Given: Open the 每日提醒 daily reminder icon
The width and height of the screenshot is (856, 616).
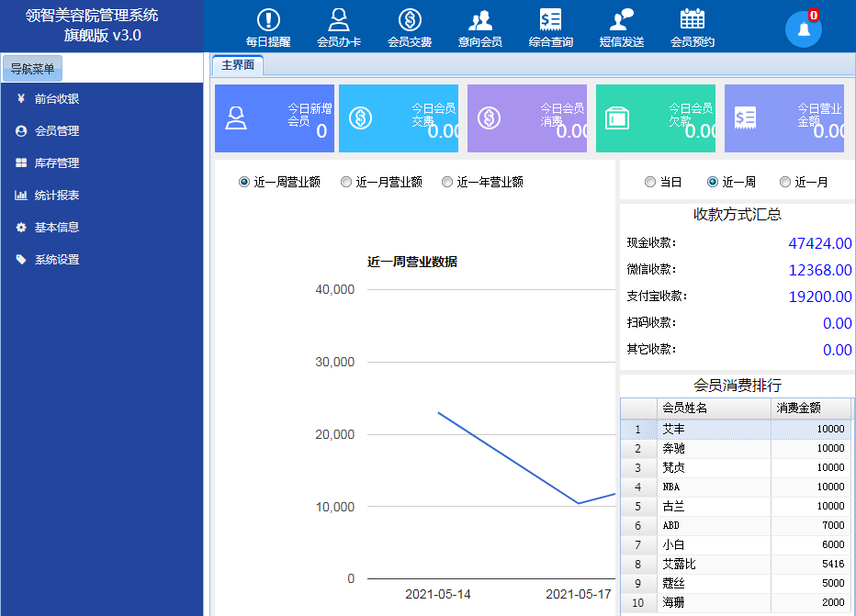Looking at the screenshot, I should tap(268, 21).
